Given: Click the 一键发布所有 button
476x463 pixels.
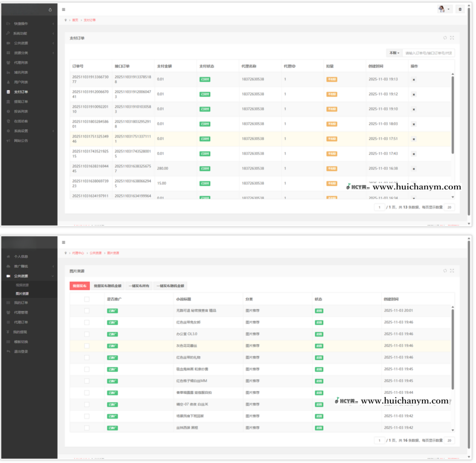Looking at the screenshot, I should pos(139,286).
